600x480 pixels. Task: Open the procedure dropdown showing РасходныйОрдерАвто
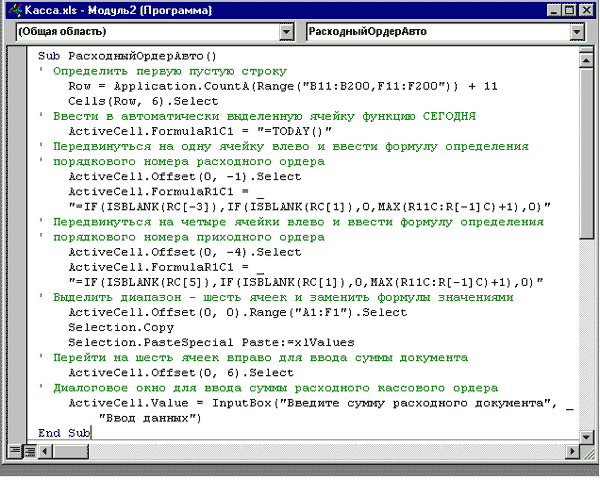tap(577, 32)
